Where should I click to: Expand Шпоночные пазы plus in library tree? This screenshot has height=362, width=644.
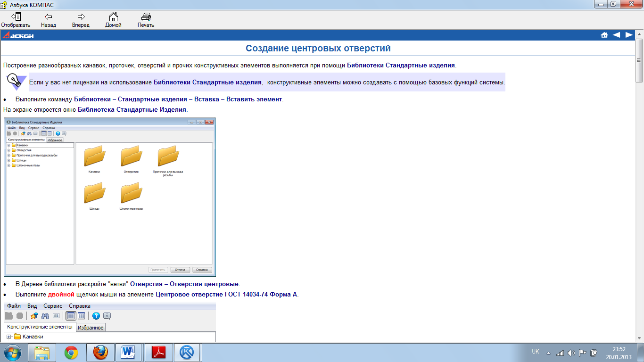[x=8, y=165]
